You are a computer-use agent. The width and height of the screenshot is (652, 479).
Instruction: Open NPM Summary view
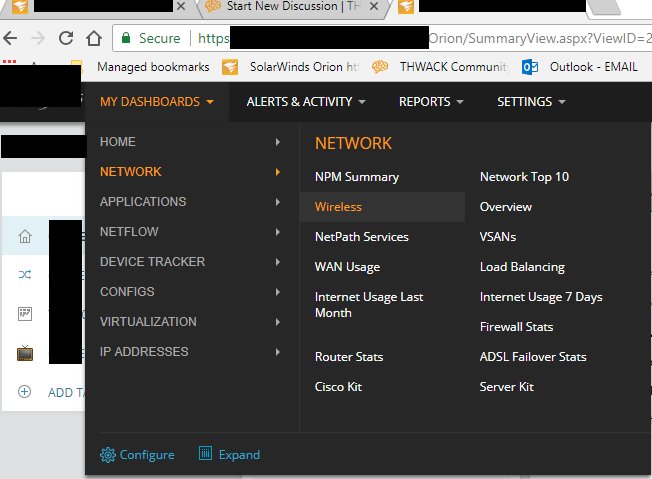357,177
